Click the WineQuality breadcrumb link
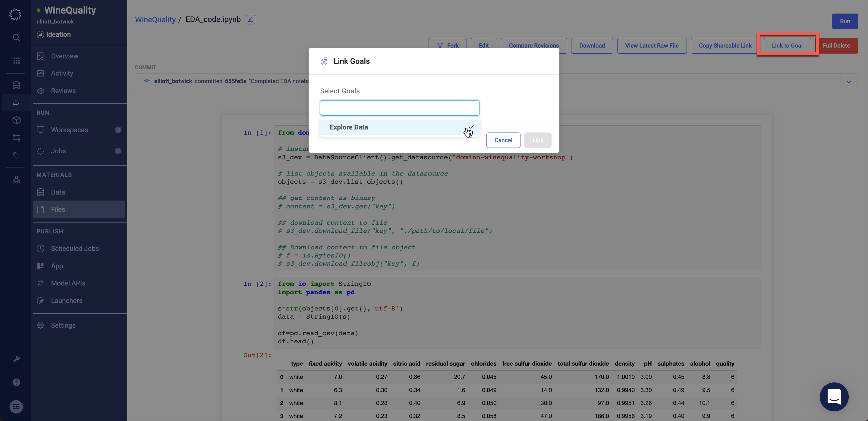Image resolution: width=868 pixels, height=421 pixels. (155, 20)
